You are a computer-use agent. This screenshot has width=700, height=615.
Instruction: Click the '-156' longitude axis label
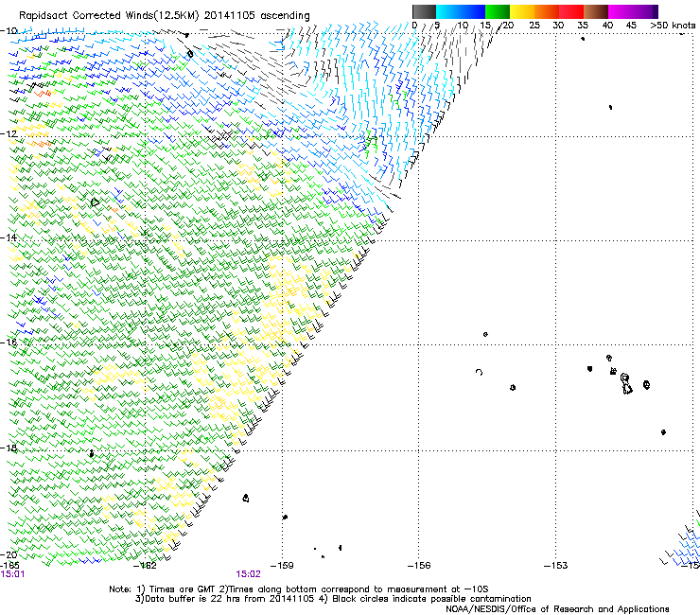[x=419, y=566]
